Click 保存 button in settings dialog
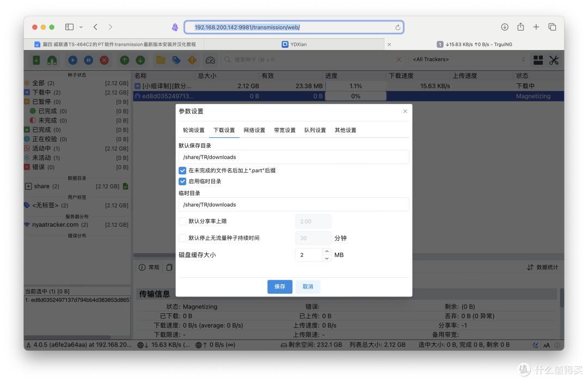 coord(280,287)
